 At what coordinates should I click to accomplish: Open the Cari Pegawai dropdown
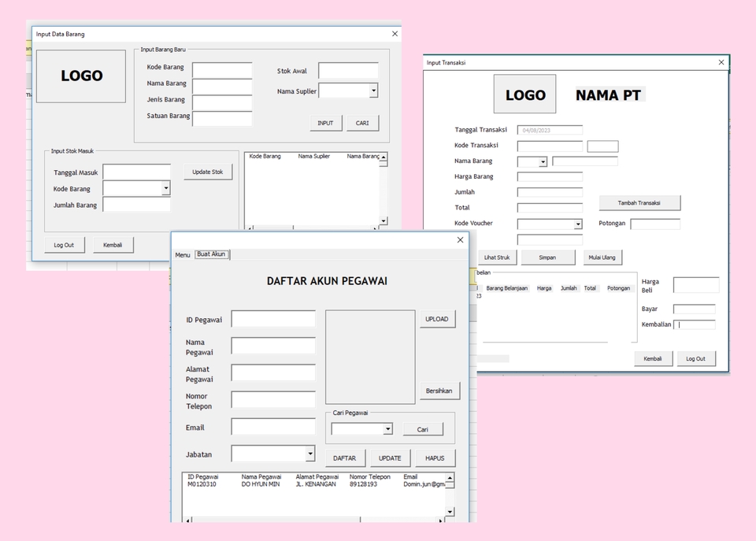tap(387, 428)
